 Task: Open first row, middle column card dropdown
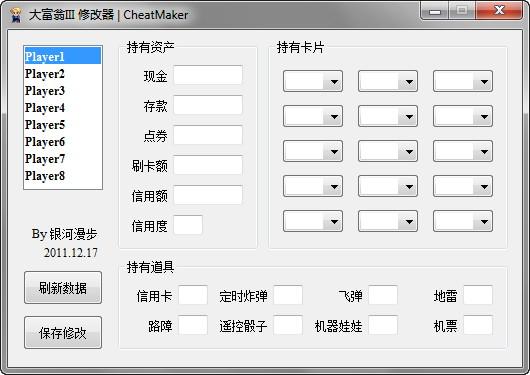coord(388,81)
